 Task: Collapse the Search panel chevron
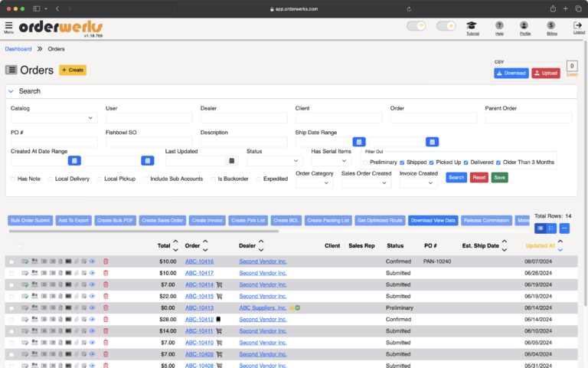[11, 91]
